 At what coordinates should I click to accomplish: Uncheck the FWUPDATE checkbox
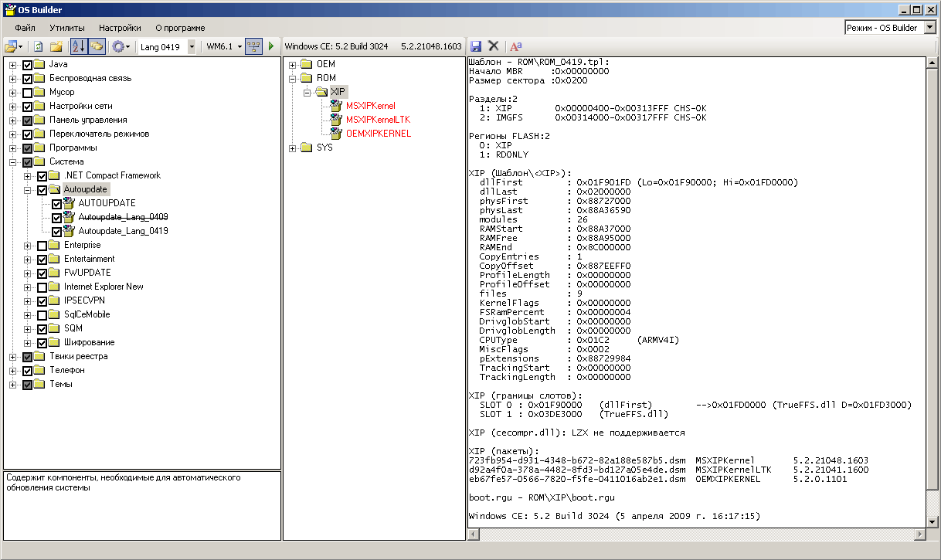click(42, 273)
